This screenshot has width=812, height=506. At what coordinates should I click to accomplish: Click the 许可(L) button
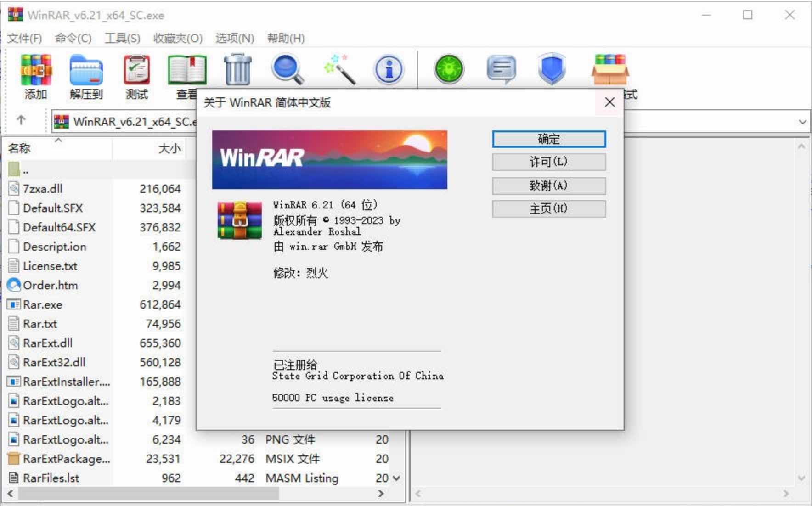click(x=549, y=162)
